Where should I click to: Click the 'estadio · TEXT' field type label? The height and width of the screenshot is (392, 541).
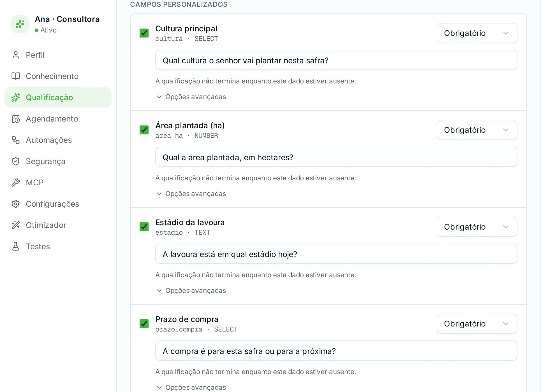click(183, 232)
